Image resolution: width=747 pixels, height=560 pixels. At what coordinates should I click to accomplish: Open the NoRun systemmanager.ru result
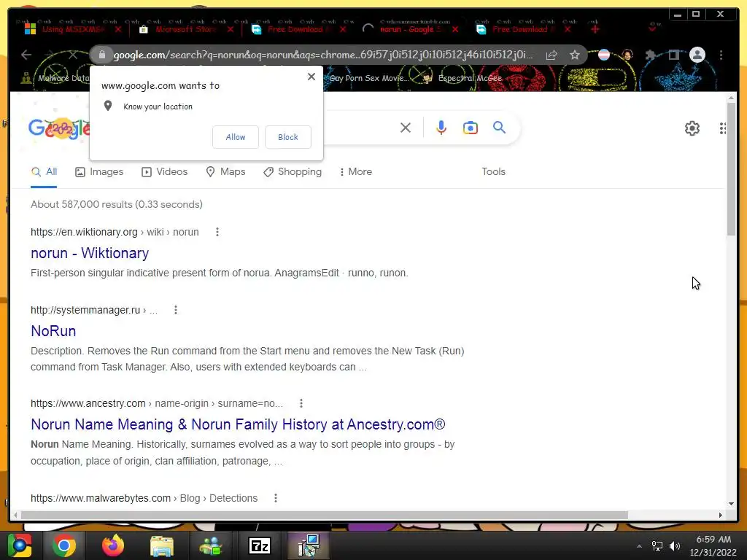click(x=53, y=331)
